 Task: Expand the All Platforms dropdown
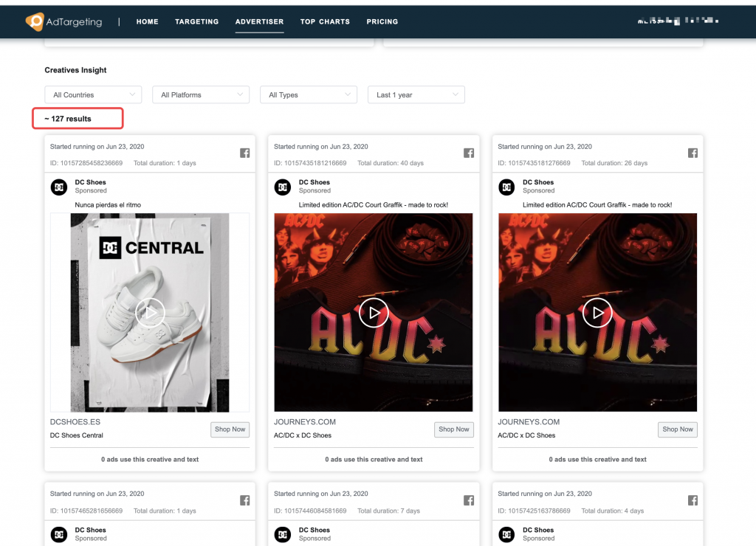(201, 94)
